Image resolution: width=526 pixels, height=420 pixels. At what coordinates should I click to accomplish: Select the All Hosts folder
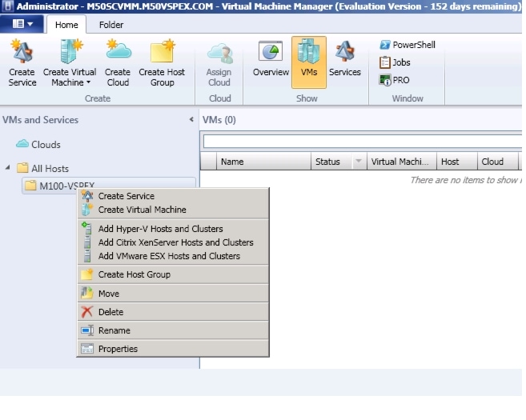pyautogui.click(x=43, y=168)
